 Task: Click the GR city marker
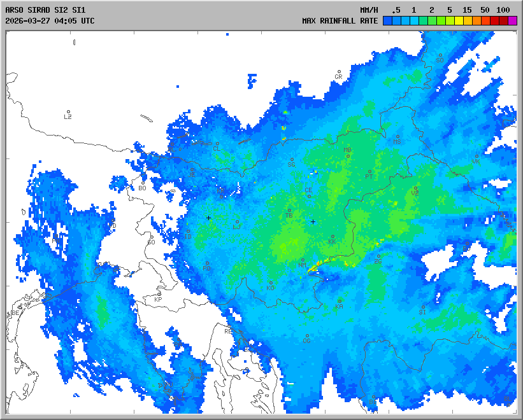[x=339, y=72]
